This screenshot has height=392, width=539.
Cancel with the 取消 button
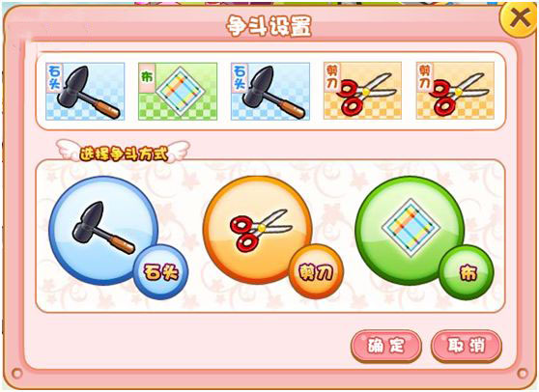coord(467,346)
